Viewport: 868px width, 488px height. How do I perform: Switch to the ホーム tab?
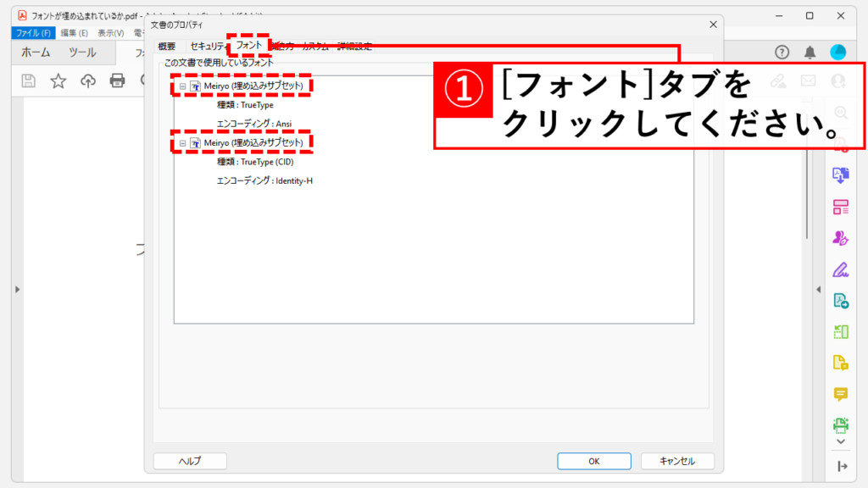tap(36, 53)
